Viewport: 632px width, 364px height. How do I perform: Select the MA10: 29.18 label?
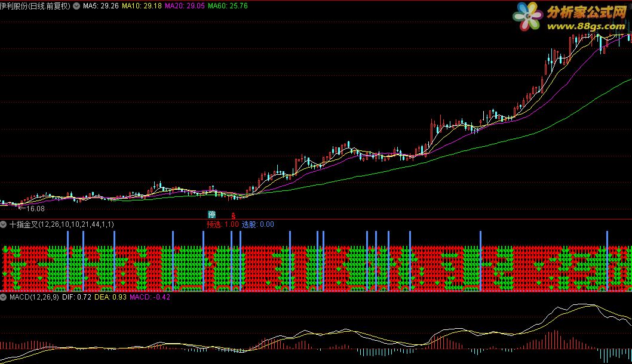(x=142, y=6)
